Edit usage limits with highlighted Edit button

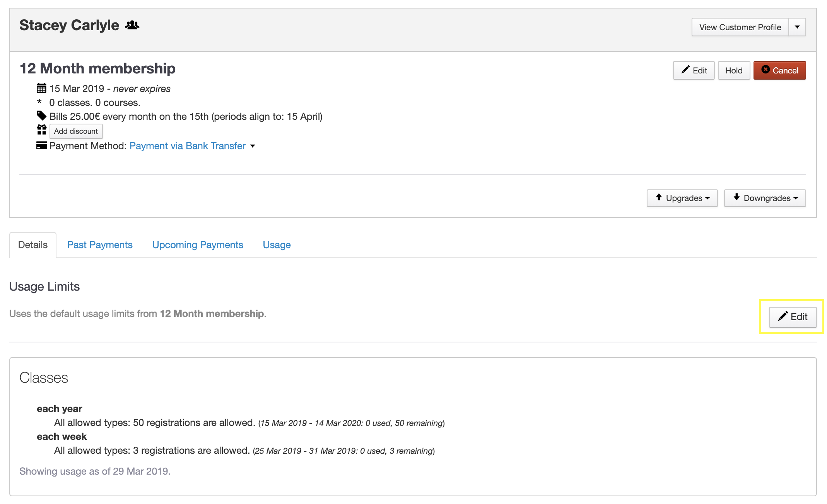click(x=792, y=317)
